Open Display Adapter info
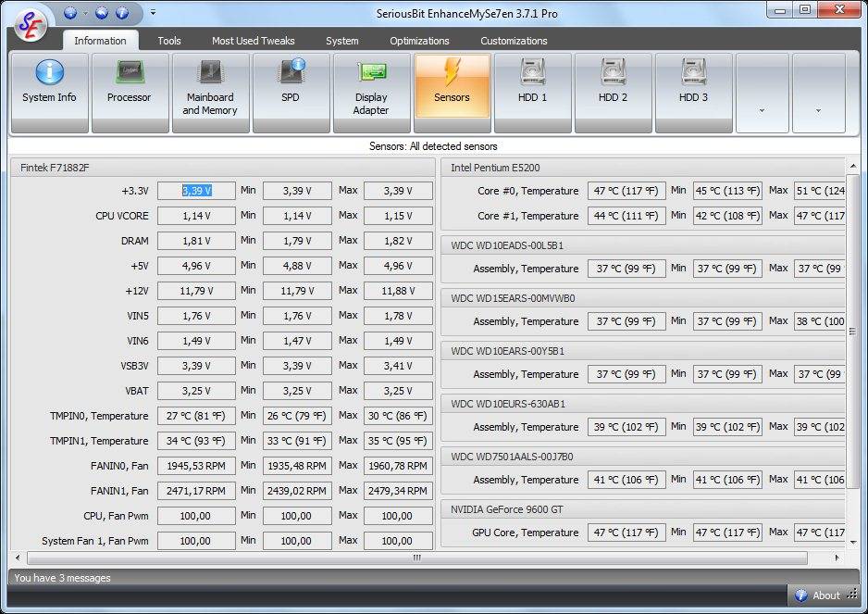Screen dimensions: 868x614 [371, 93]
